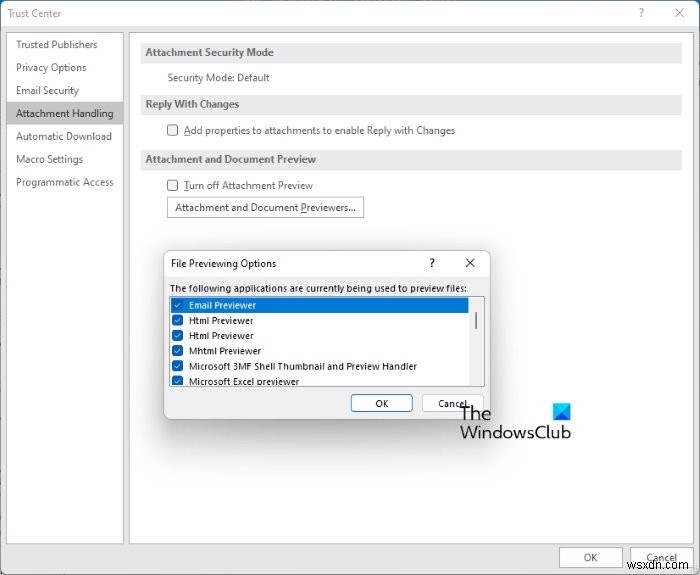
Task: Select Microsoft 3MF Shell Thumbnail row text
Action: click(303, 366)
